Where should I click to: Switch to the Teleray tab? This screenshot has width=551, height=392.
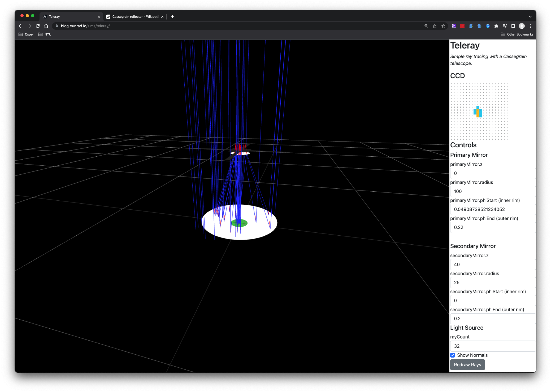tap(72, 17)
